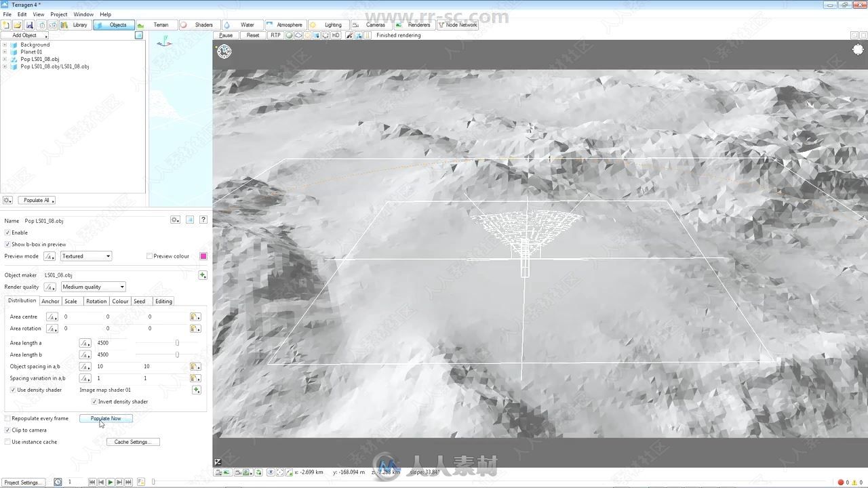The width and height of the screenshot is (868, 488).
Task: Toggle the RTP ray-traced preview
Action: coord(275,35)
